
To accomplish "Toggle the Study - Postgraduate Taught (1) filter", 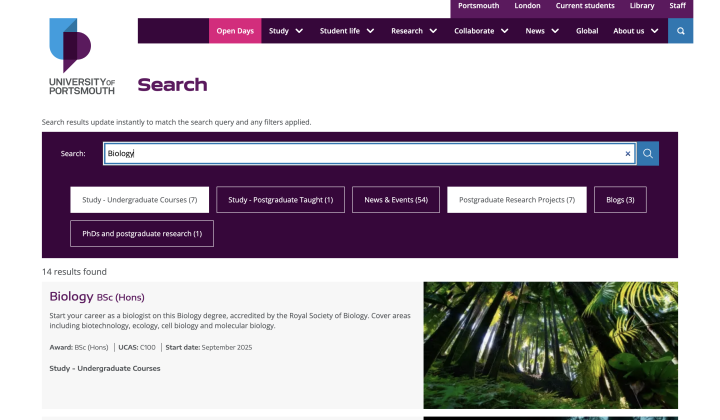I will [x=281, y=200].
